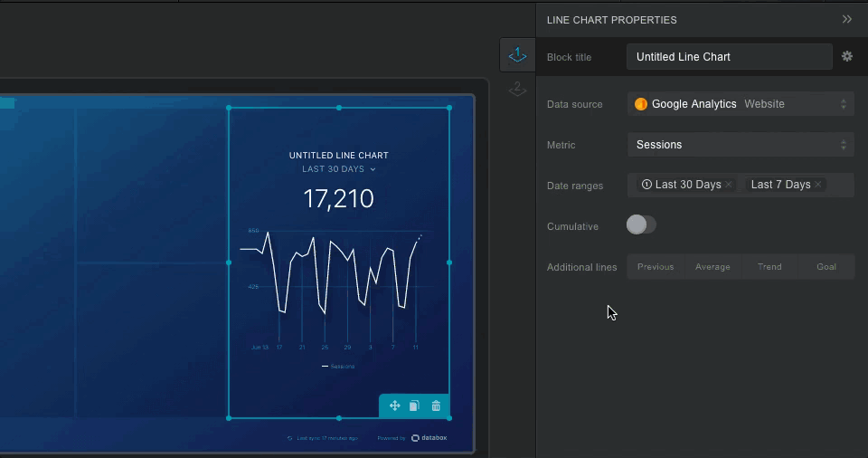The image size is (868, 458).
Task: Click the move block icon
Action: (x=394, y=406)
